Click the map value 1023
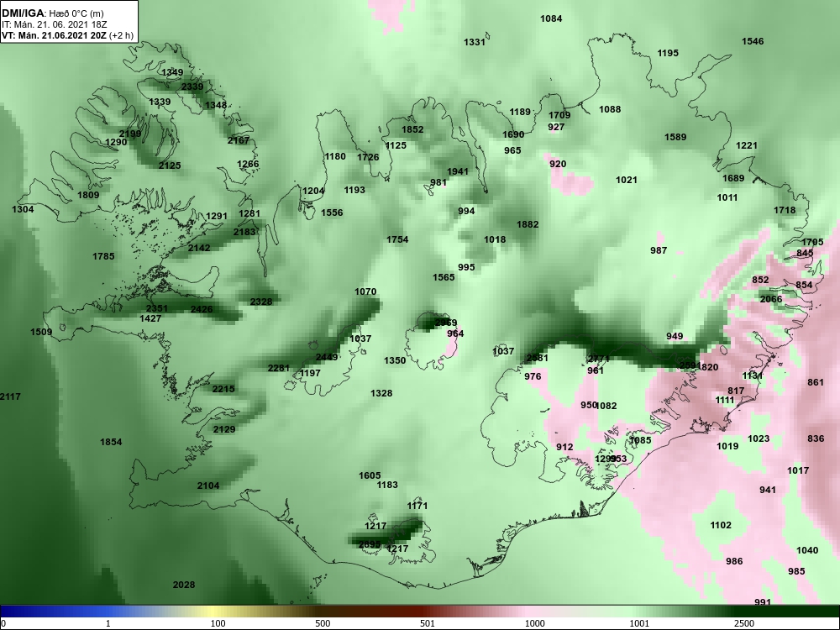Viewport: 840px width, 630px height. pos(759,438)
